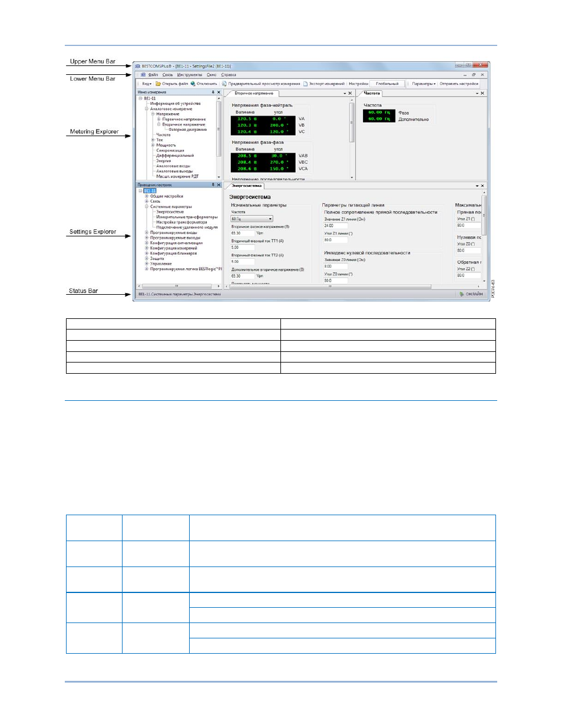
Task: Pin the Проводник настроек panel
Action: pyautogui.click(x=213, y=185)
